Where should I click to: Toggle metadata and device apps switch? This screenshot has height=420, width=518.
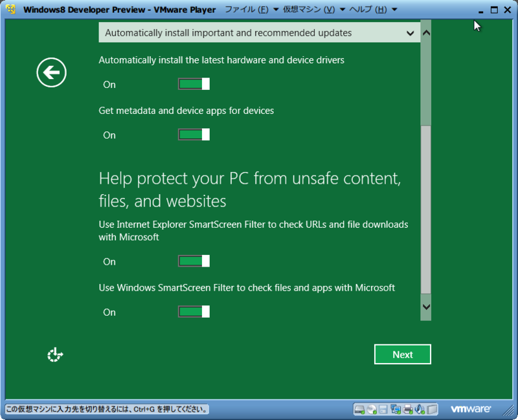coord(194,135)
